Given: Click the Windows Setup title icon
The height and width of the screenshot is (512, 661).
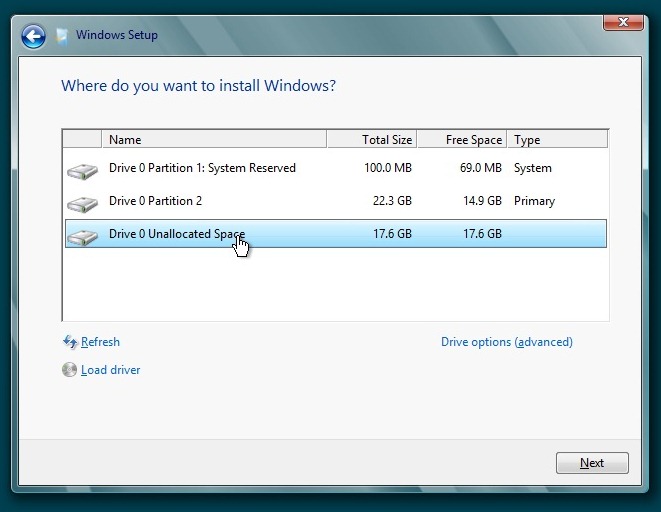Looking at the screenshot, I should coord(62,36).
